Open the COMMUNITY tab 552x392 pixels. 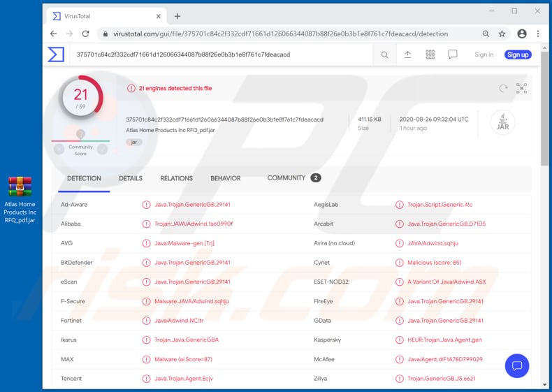point(293,178)
